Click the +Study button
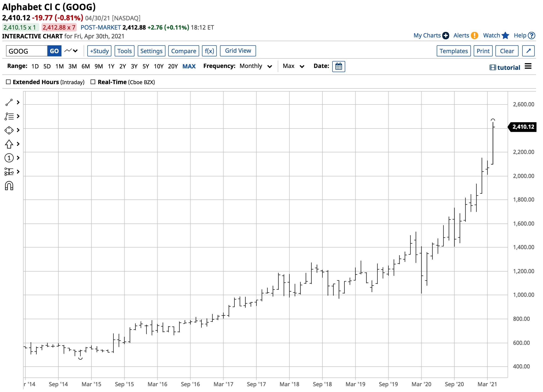The height and width of the screenshot is (392, 543). (100, 51)
